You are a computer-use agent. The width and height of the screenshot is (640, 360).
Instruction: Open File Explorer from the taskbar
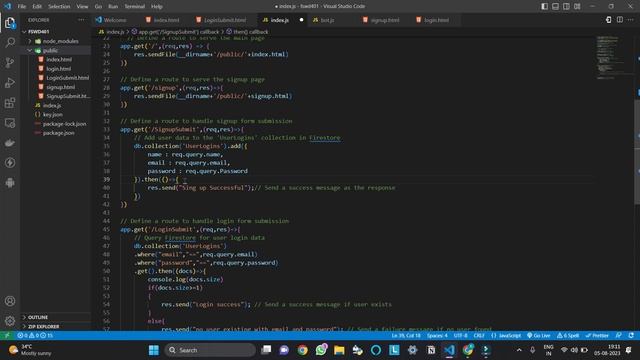[x=339, y=350]
